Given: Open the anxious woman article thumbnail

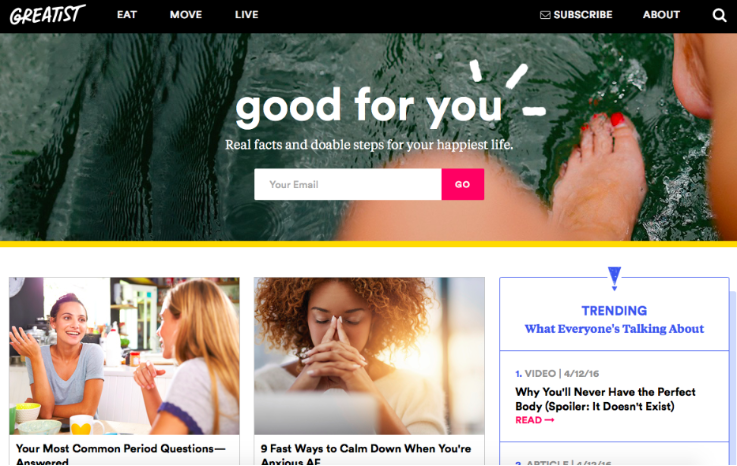Looking at the screenshot, I should click(369, 356).
